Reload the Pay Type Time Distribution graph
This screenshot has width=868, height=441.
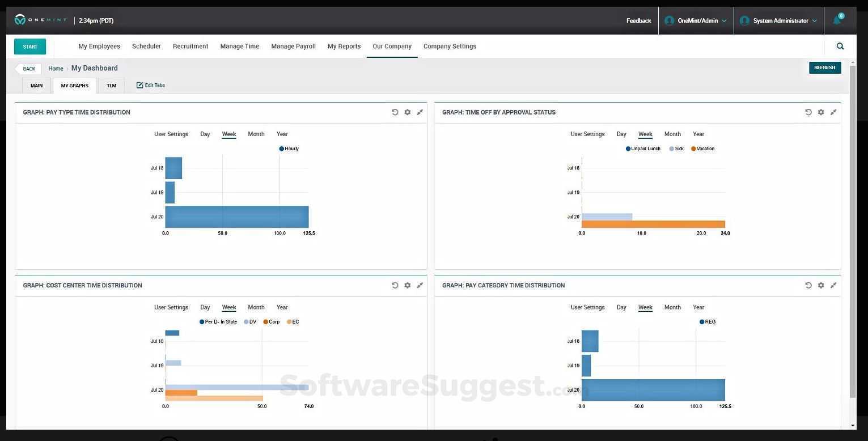(x=395, y=112)
